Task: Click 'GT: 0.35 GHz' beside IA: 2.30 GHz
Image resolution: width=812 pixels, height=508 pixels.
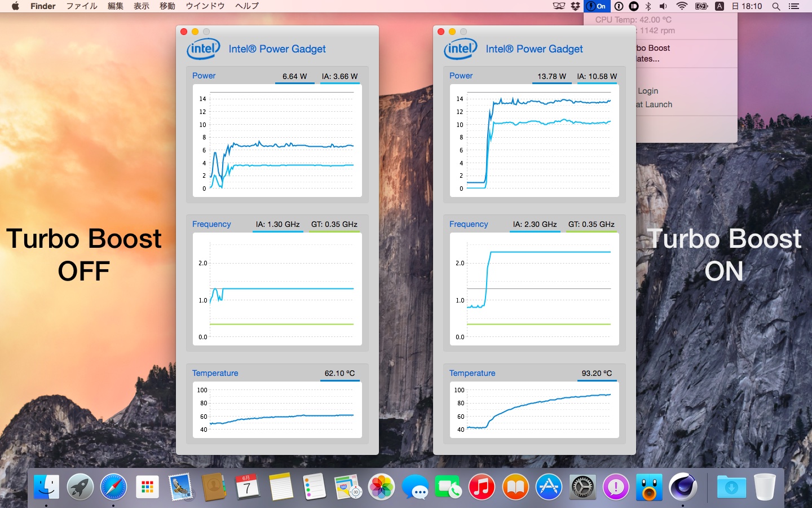Action: (x=592, y=224)
